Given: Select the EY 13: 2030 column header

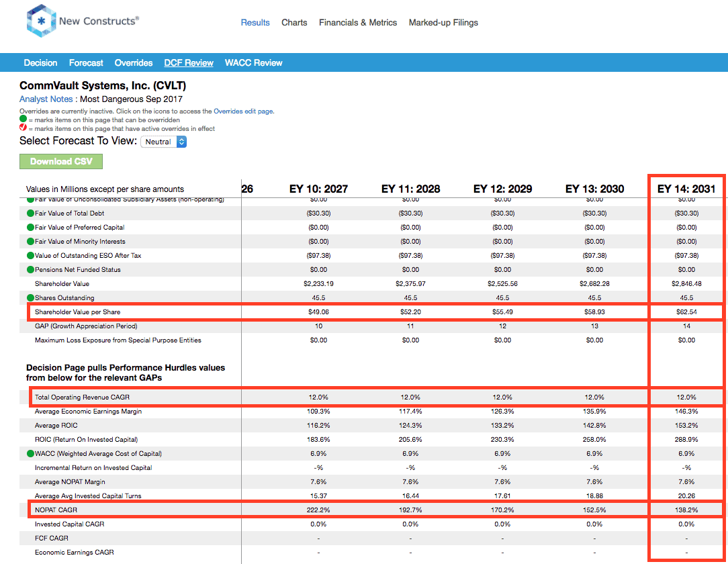Looking at the screenshot, I should click(x=594, y=189).
